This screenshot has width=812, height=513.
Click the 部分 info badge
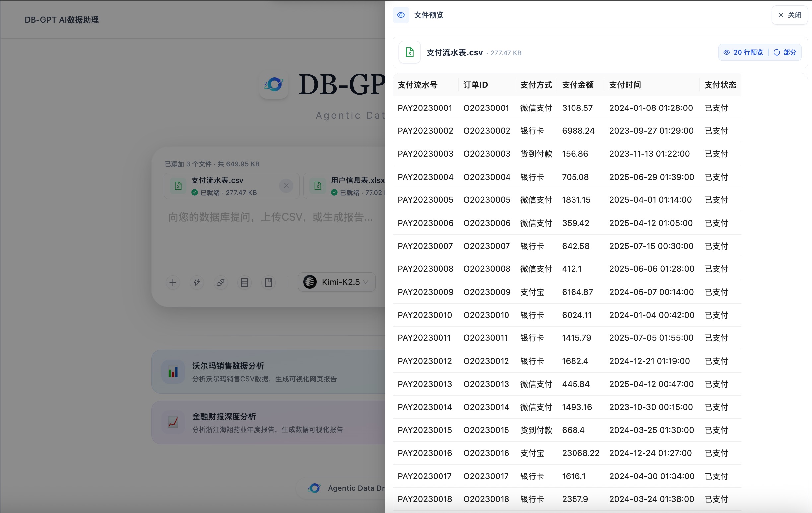pos(785,52)
